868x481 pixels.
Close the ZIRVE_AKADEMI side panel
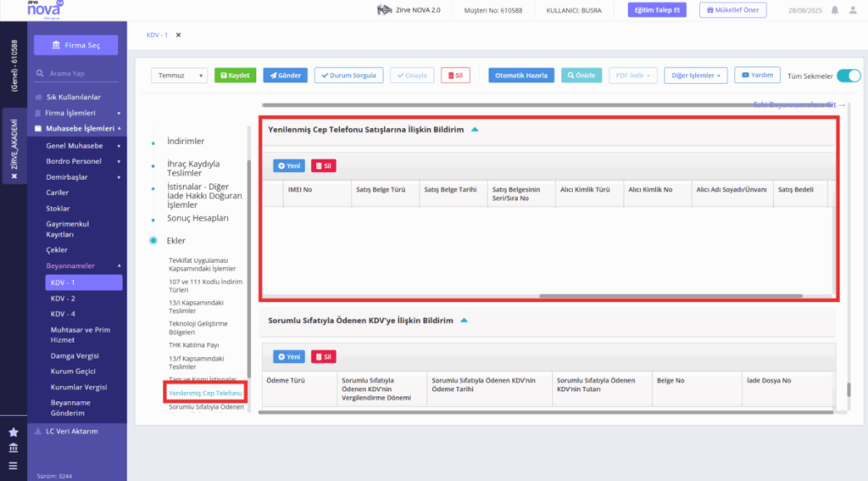point(14,176)
